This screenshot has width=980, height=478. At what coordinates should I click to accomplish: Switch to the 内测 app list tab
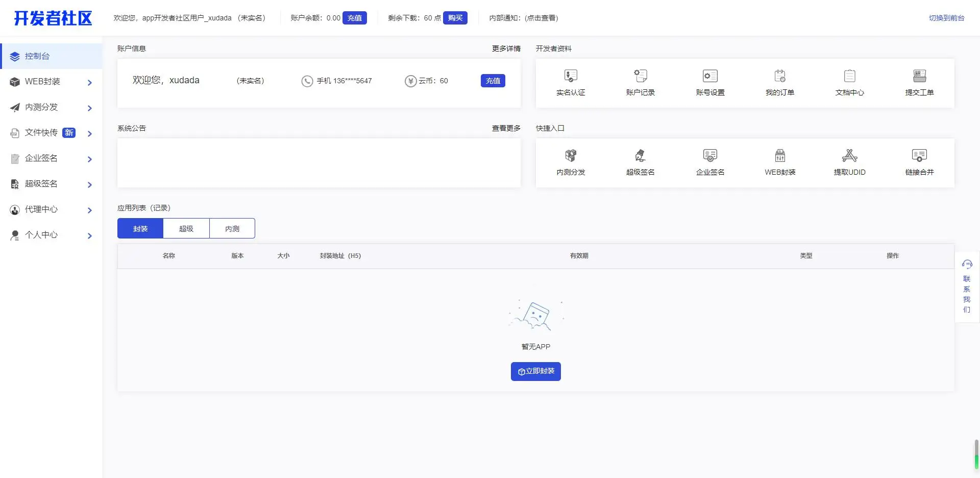tap(232, 228)
